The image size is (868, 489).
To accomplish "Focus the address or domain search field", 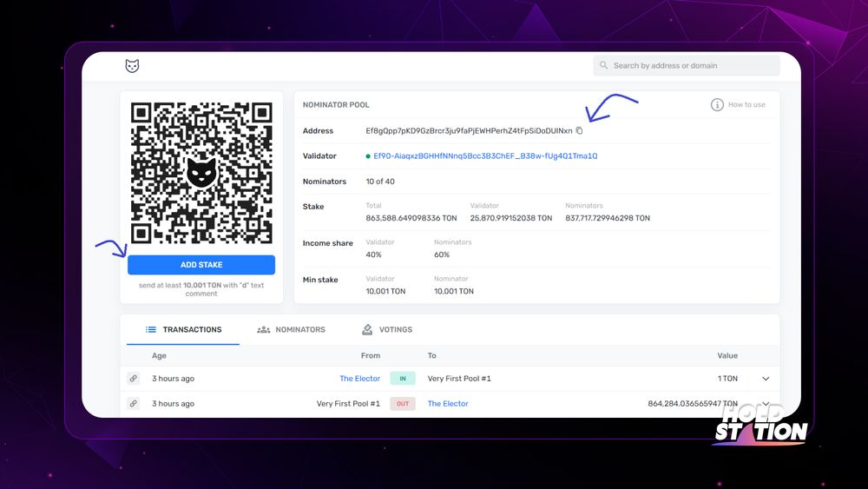I will coord(687,65).
